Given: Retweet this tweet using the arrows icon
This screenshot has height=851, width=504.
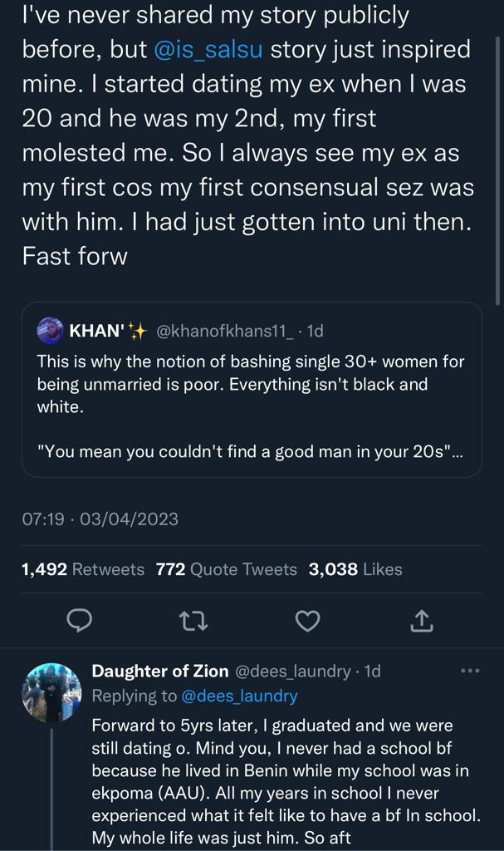Looking at the screenshot, I should coord(193,619).
